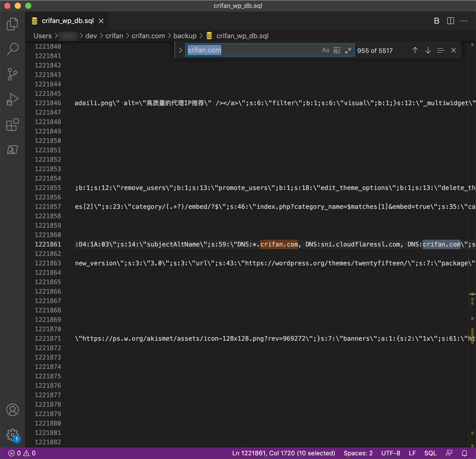Viewport: 476px width, 459px height.
Task: Click the Users breadcrumb segment
Action: pos(42,36)
